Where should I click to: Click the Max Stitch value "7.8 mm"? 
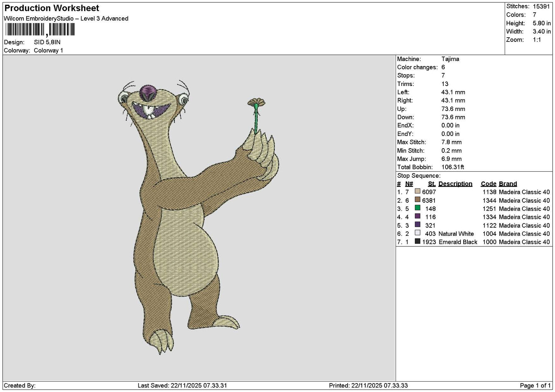452,142
